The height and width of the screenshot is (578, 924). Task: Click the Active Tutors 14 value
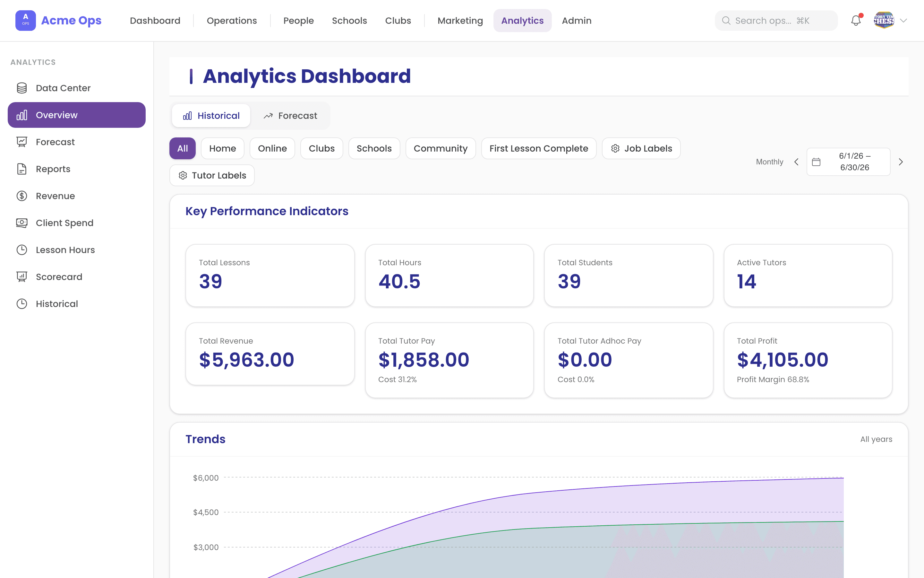(x=747, y=282)
